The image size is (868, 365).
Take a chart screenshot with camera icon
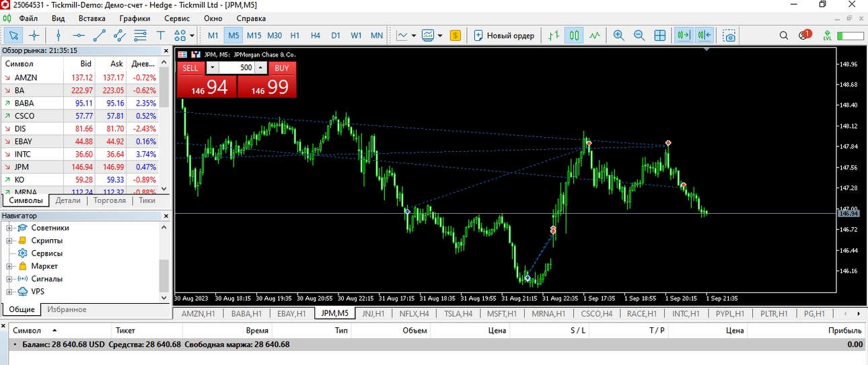(x=729, y=35)
